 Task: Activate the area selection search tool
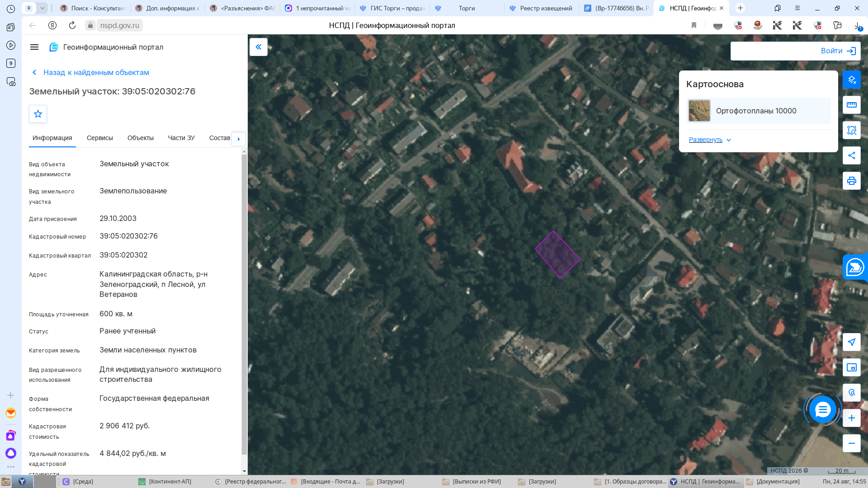click(852, 130)
